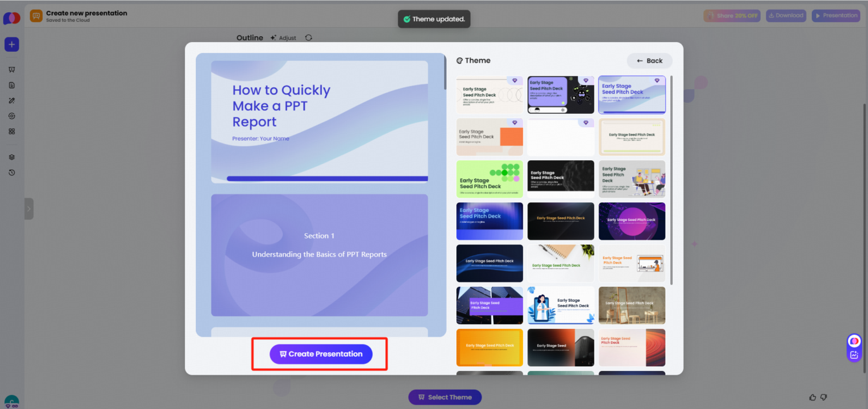Select the cream bordered theme thumbnail
The width and height of the screenshot is (868, 409).
[x=632, y=137]
